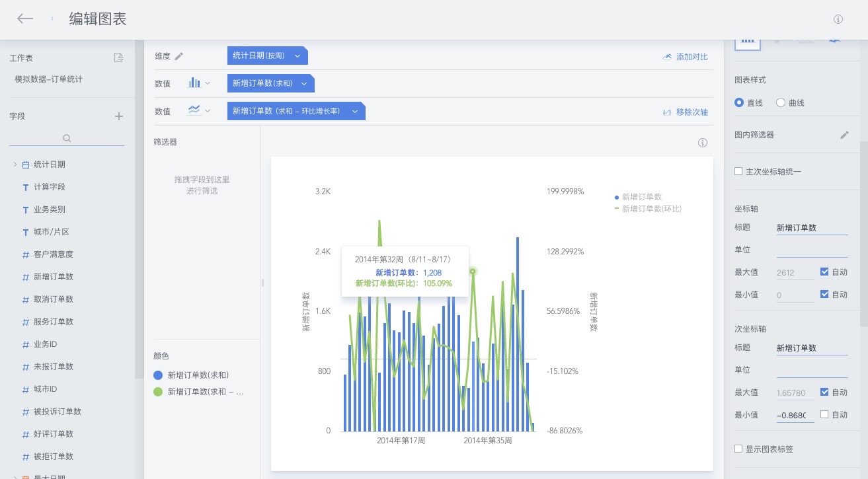The image size is (868, 479).
Task: Select the 未报订单数 field
Action: (x=54, y=367)
